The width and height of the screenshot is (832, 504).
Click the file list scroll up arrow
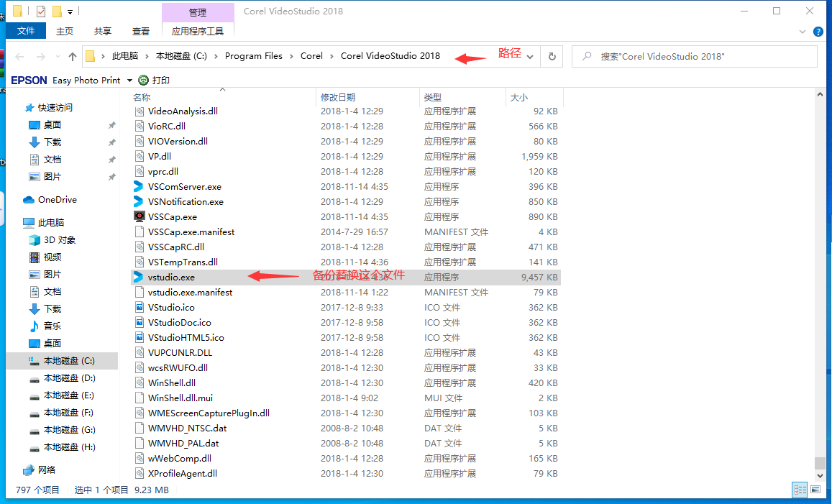820,94
